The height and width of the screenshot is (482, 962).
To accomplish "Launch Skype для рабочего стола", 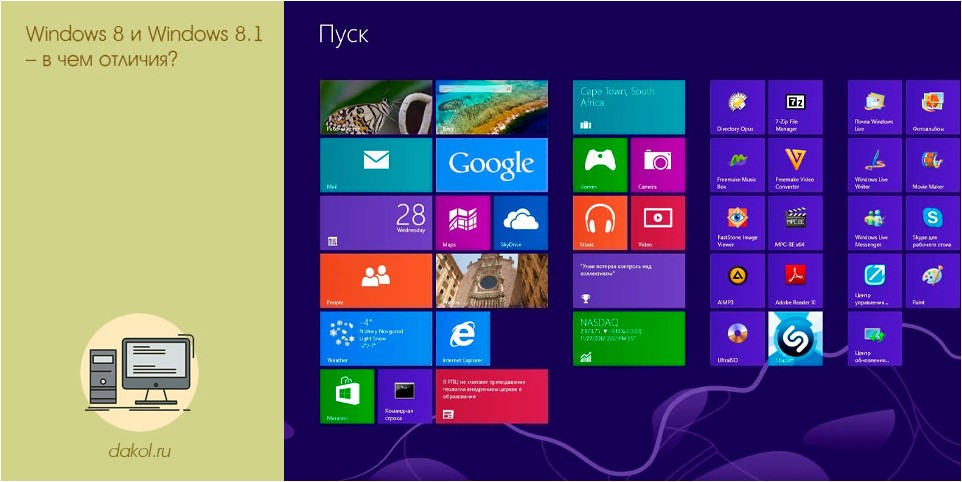I will coord(933,223).
